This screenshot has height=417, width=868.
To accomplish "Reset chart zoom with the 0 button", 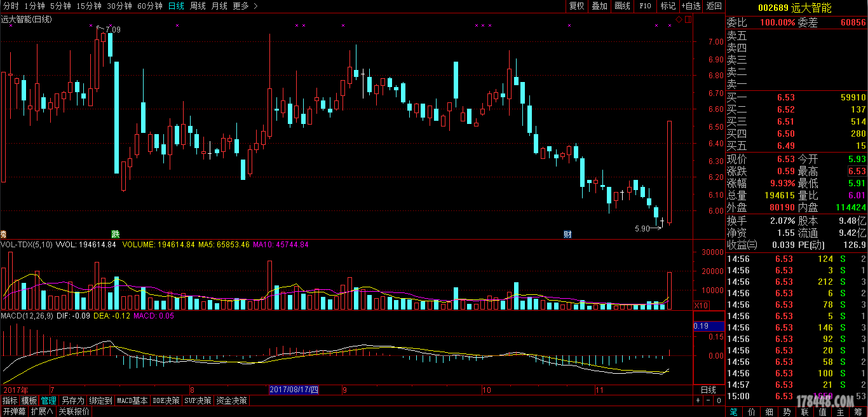I will point(719,401).
